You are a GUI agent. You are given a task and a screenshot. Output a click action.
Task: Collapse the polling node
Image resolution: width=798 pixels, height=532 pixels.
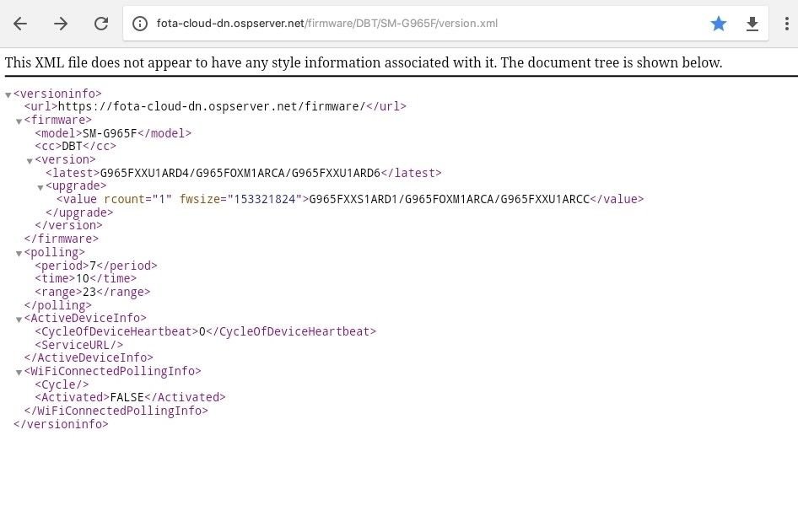tap(19, 254)
